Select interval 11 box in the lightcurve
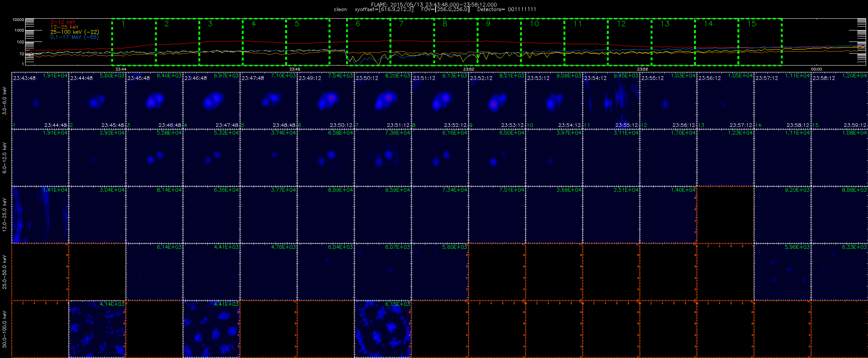This screenshot has height=358, width=868. [586, 42]
